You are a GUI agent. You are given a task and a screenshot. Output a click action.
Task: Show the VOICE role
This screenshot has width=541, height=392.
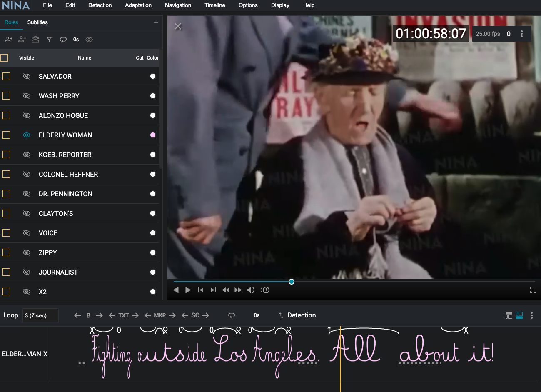point(27,233)
